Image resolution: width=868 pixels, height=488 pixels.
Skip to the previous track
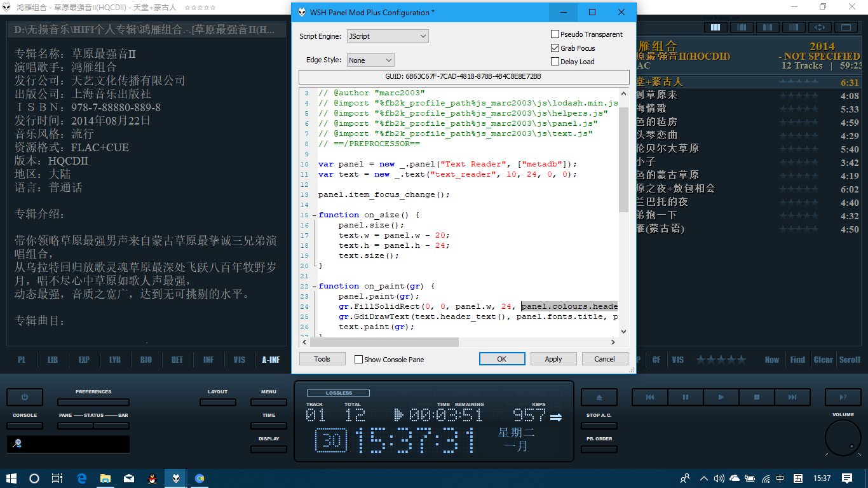coord(649,397)
